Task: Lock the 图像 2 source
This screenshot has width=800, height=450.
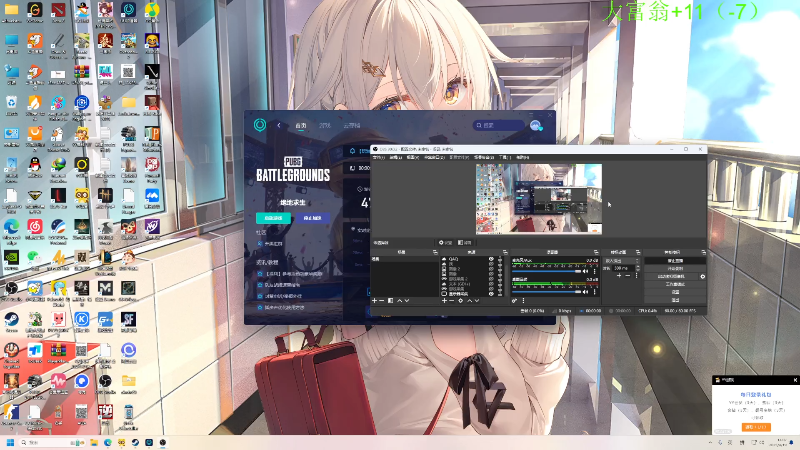Action: coord(499,268)
